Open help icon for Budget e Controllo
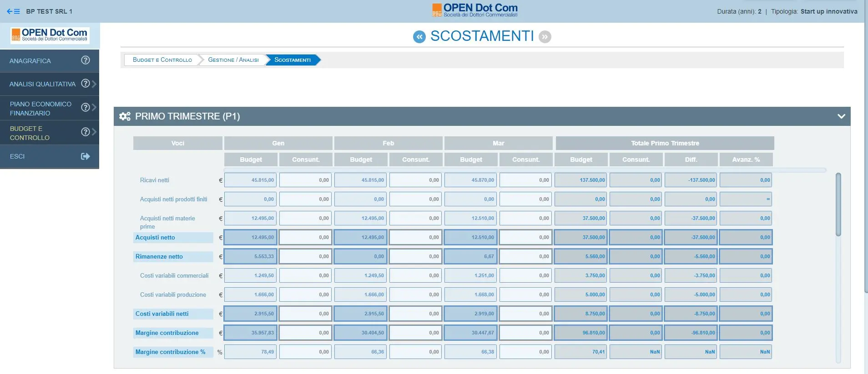 86,132
